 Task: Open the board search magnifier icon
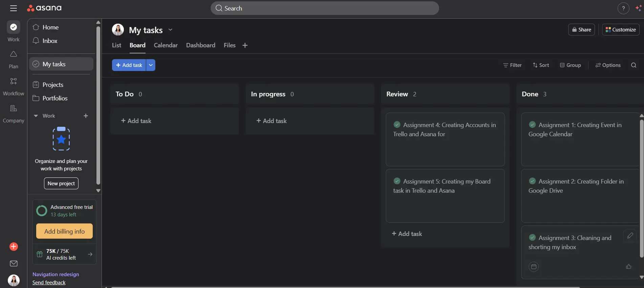pos(634,65)
